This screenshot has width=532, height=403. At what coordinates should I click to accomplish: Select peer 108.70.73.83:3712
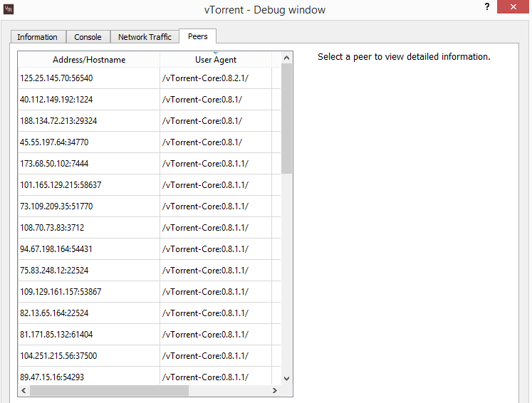[89, 228]
